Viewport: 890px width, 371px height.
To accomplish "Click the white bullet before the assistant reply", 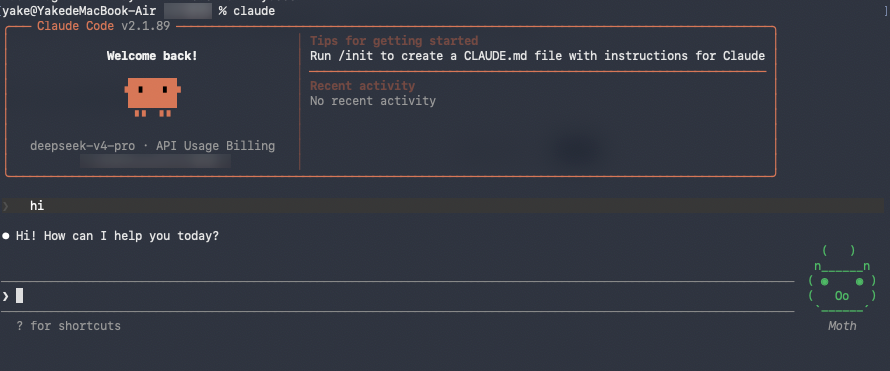I will coord(6,235).
